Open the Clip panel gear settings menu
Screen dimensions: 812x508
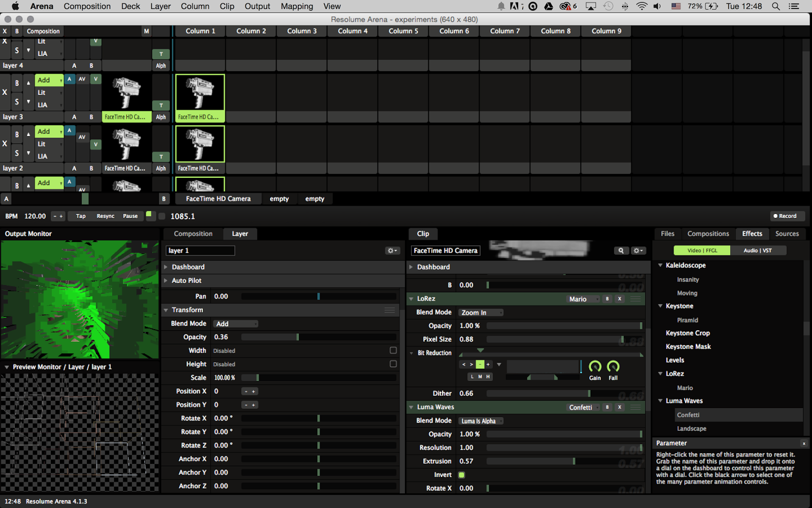[638, 250]
